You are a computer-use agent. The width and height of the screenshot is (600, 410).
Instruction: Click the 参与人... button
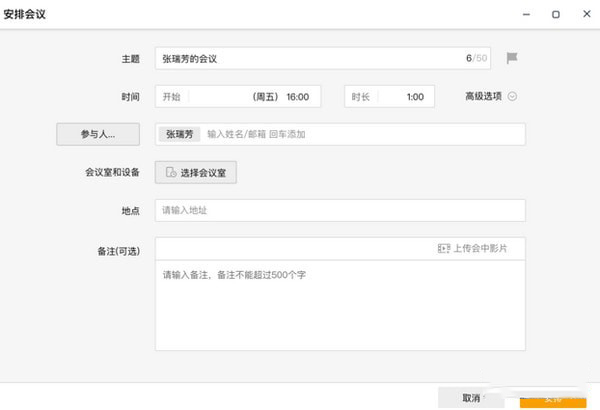point(97,134)
